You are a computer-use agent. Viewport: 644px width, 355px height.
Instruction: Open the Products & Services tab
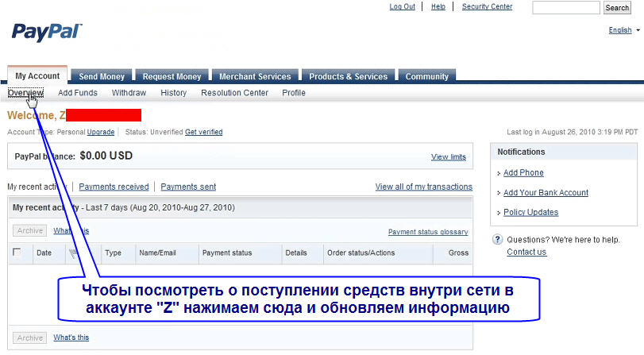pos(348,76)
